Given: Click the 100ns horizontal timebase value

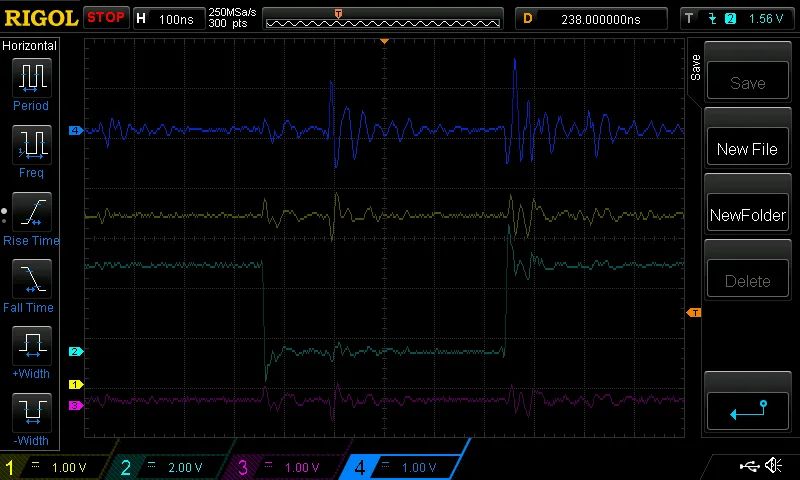Looking at the screenshot, I should pyautogui.click(x=176, y=19).
